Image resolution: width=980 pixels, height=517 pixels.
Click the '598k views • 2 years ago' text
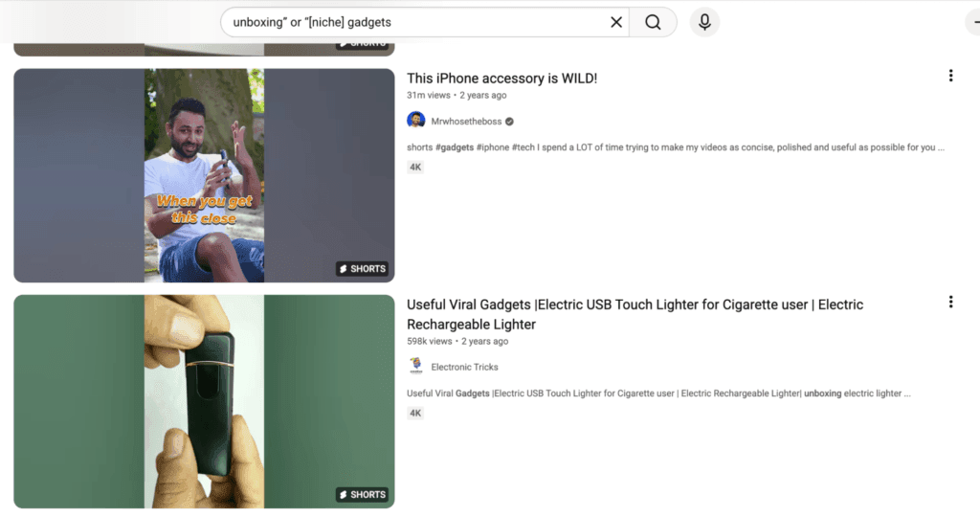(x=457, y=342)
